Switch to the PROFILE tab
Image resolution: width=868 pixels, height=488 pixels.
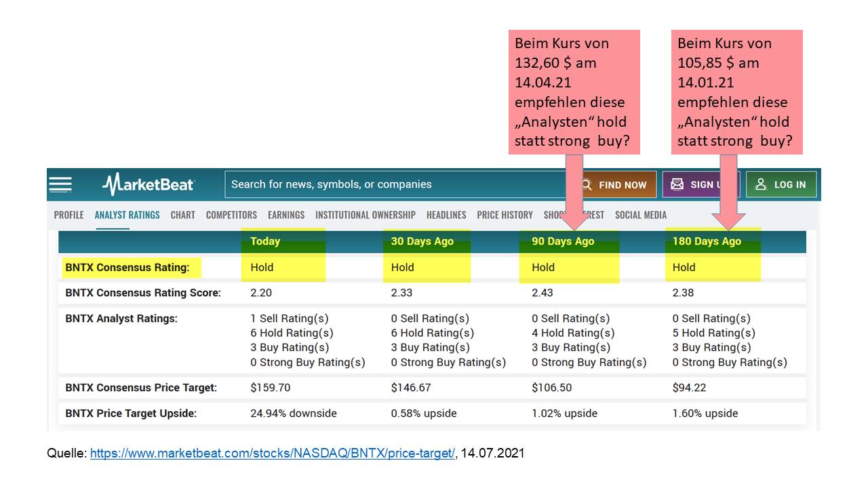coord(69,215)
